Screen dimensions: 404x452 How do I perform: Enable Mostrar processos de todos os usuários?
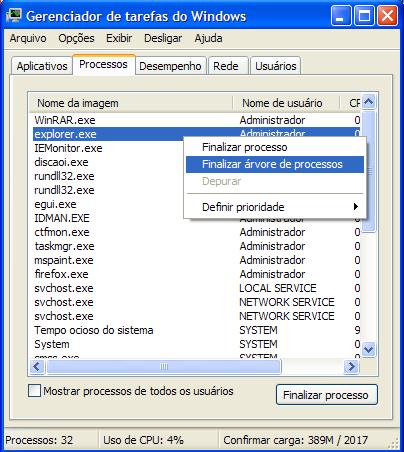click(x=34, y=391)
